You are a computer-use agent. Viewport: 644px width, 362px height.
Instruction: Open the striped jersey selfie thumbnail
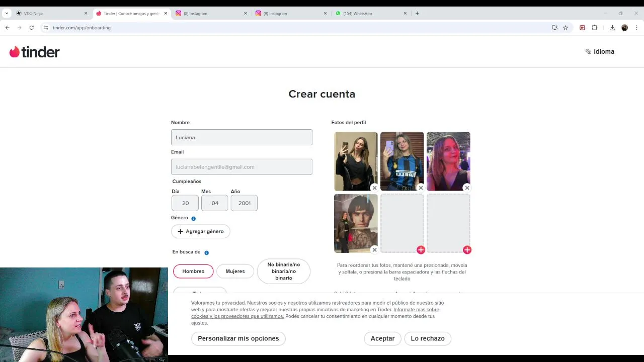402,161
